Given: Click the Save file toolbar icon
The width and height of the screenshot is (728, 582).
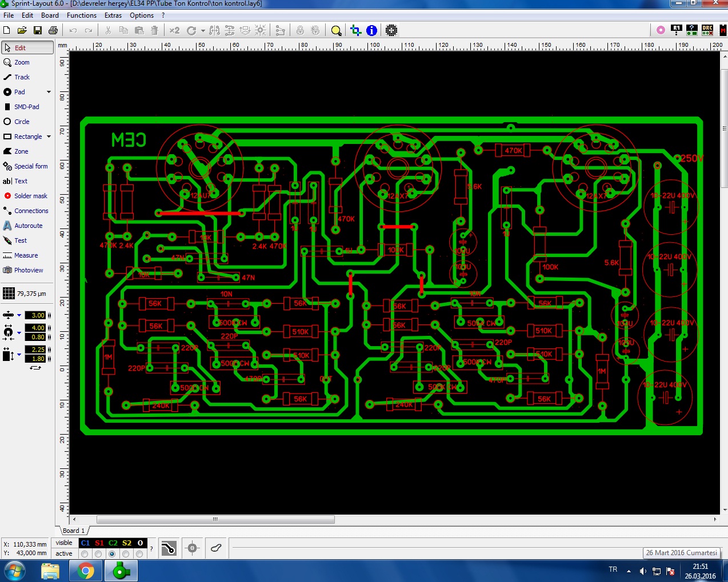Looking at the screenshot, I should click(x=38, y=30).
